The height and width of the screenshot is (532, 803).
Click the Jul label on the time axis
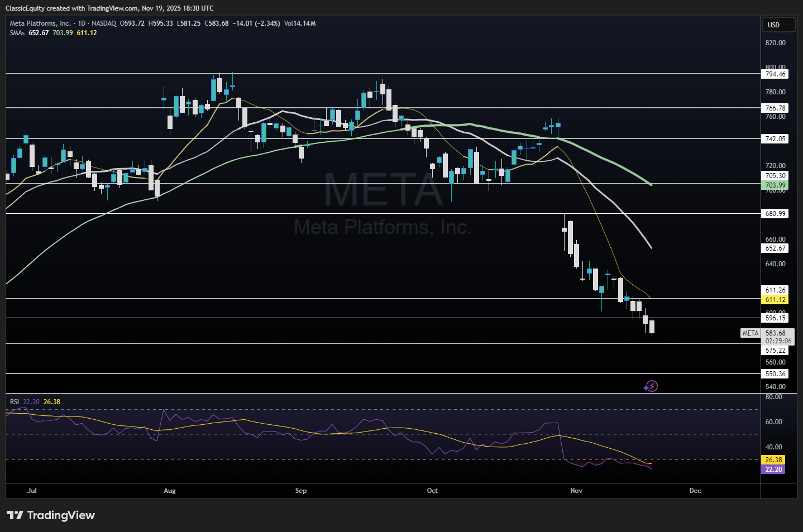coord(32,491)
